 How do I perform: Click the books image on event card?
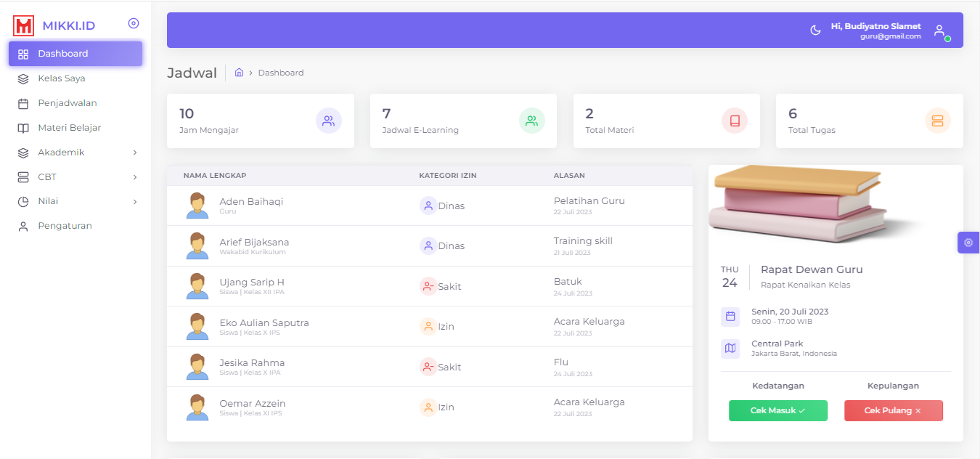[799, 203]
